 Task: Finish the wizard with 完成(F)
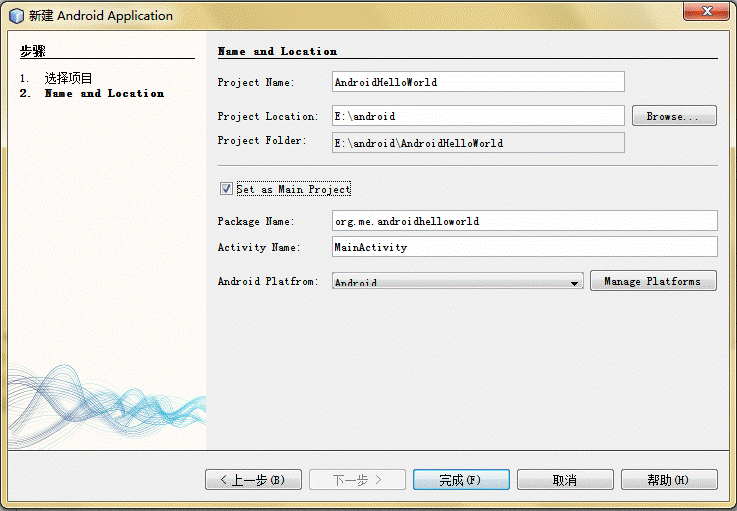coord(461,480)
